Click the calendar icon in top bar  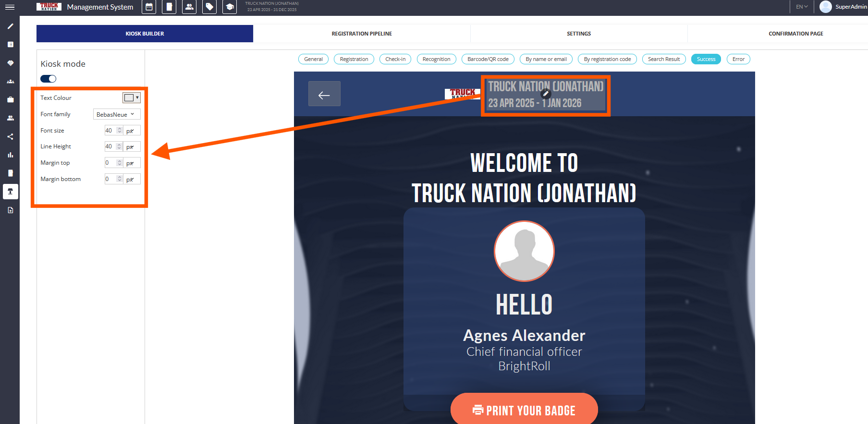tap(149, 7)
